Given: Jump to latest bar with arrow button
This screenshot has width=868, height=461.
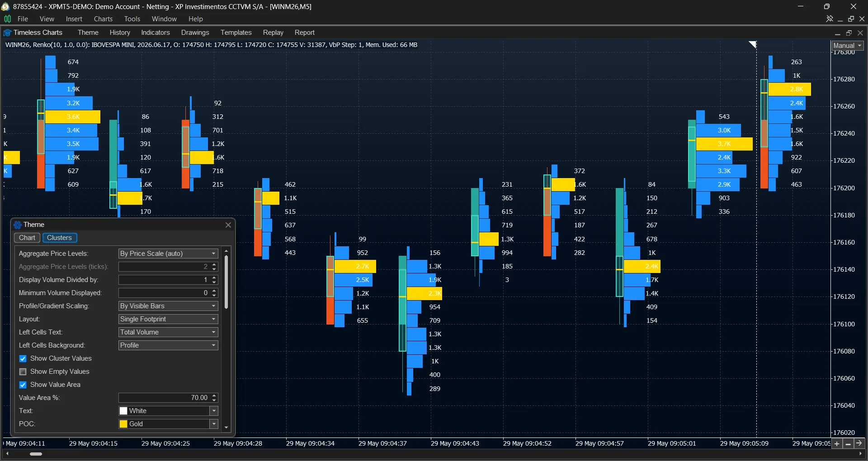Looking at the screenshot, I should point(859,443).
